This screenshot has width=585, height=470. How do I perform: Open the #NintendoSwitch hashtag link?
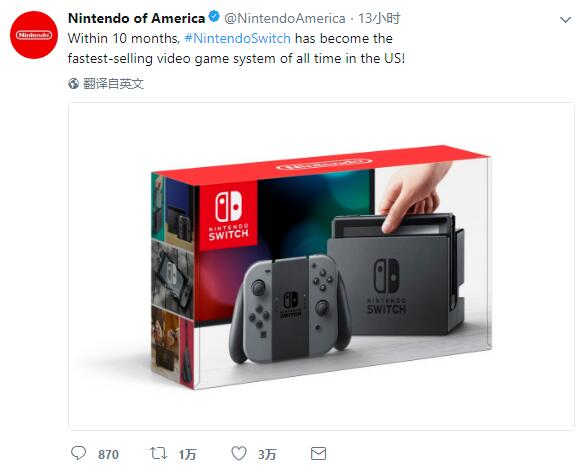click(238, 38)
